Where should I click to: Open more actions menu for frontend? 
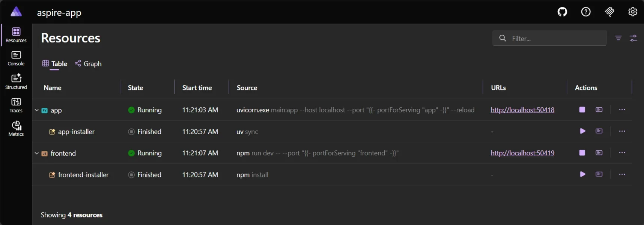click(x=622, y=153)
